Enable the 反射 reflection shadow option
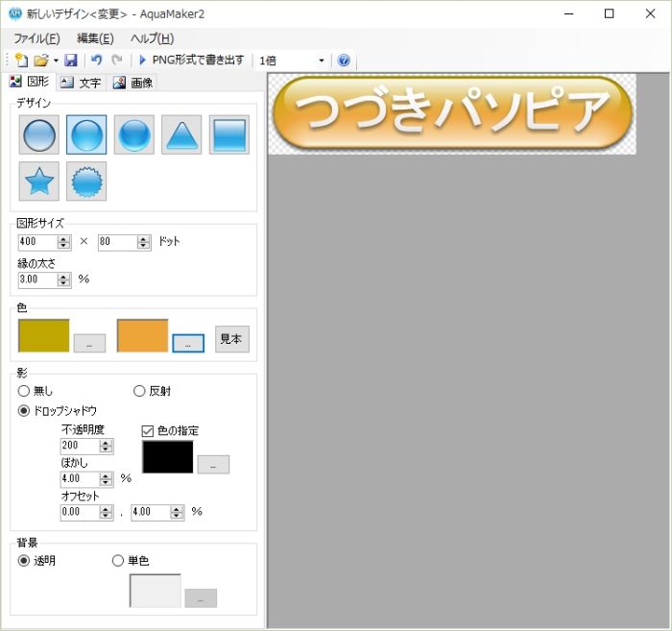This screenshot has width=672, height=631. click(x=140, y=391)
